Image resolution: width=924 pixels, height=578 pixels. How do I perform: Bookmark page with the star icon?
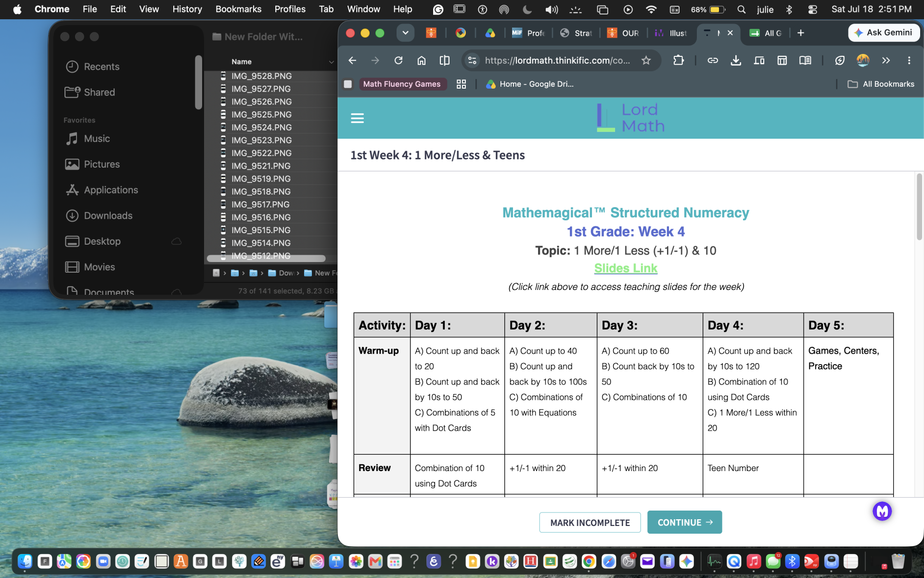pos(646,60)
